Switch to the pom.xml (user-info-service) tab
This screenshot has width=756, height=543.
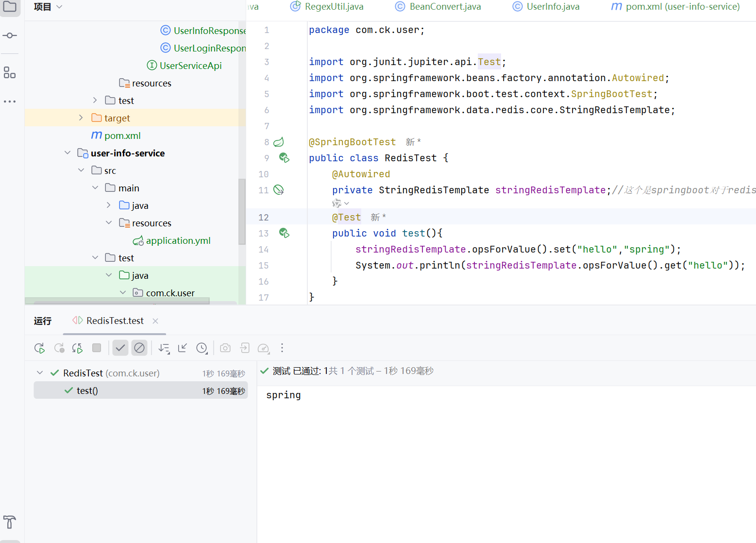(x=675, y=7)
